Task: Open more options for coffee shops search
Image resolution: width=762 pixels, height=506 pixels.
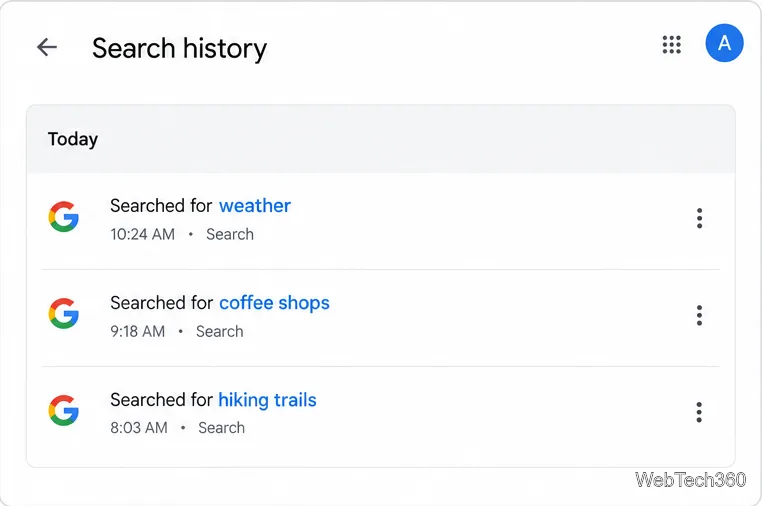Action: (x=699, y=315)
